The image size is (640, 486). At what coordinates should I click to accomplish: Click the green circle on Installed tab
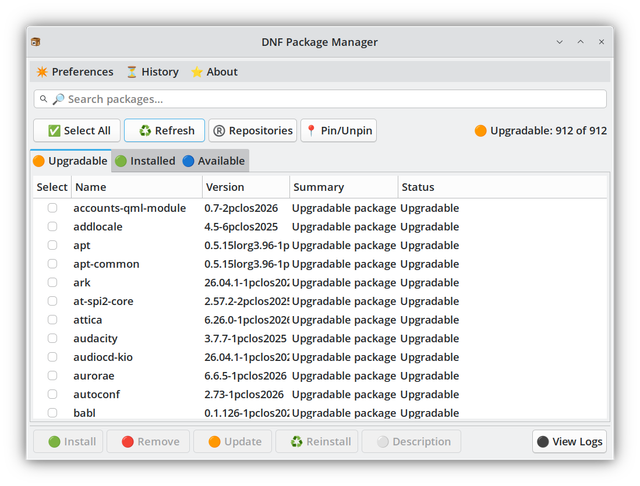[x=121, y=161]
